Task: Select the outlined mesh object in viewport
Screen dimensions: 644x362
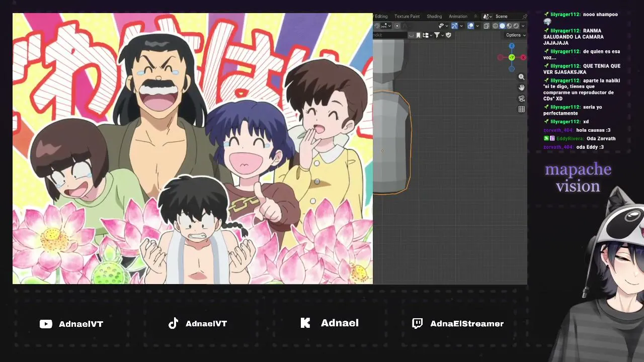Action: coord(392,142)
